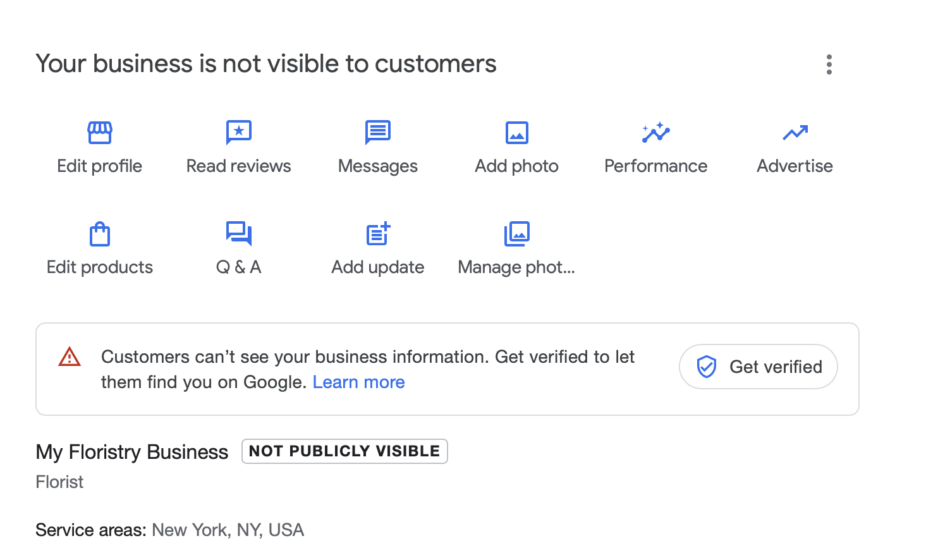
Task: Click the shield icon inside Get verified
Action: [708, 367]
